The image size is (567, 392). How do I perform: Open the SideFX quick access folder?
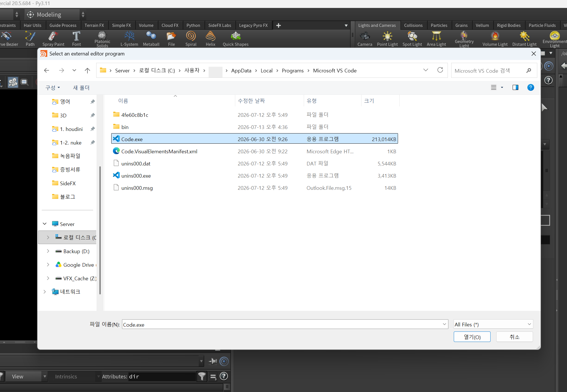(x=68, y=183)
